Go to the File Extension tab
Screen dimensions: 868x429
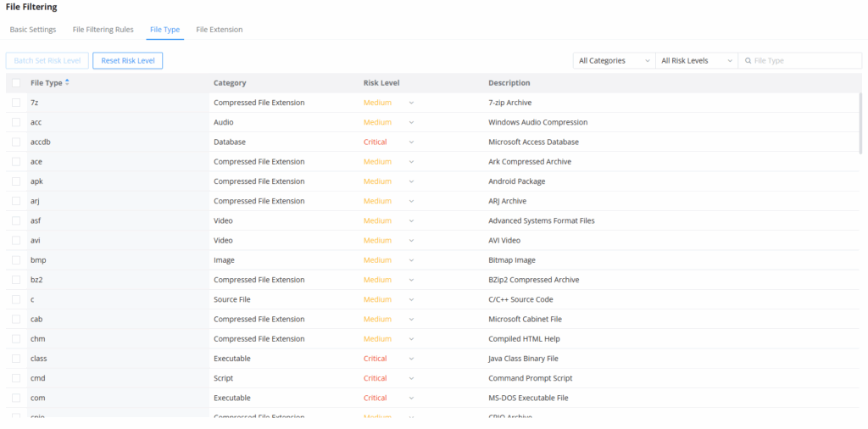tap(220, 30)
